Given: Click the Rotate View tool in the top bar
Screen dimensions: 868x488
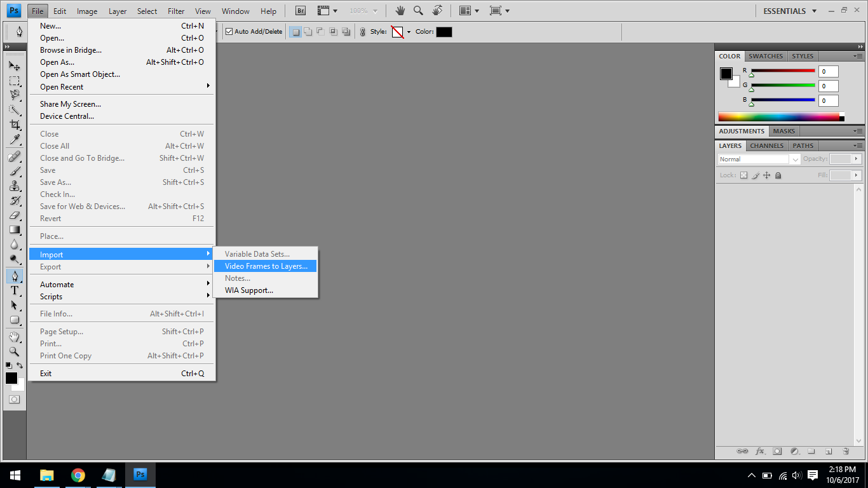Looking at the screenshot, I should coord(437,11).
